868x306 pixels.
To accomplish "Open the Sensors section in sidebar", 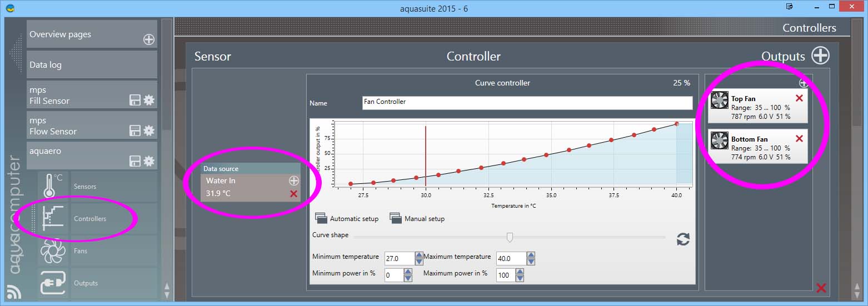I will tap(85, 187).
